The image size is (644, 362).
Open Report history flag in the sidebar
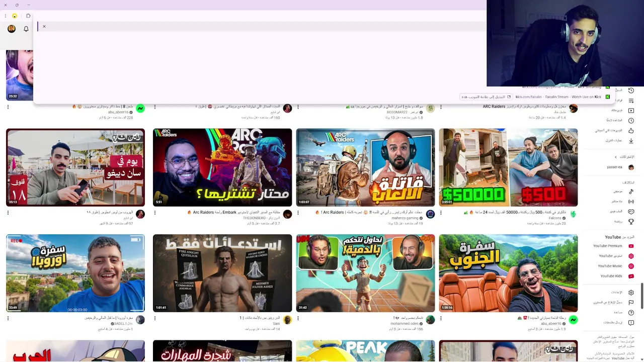pyautogui.click(x=631, y=303)
